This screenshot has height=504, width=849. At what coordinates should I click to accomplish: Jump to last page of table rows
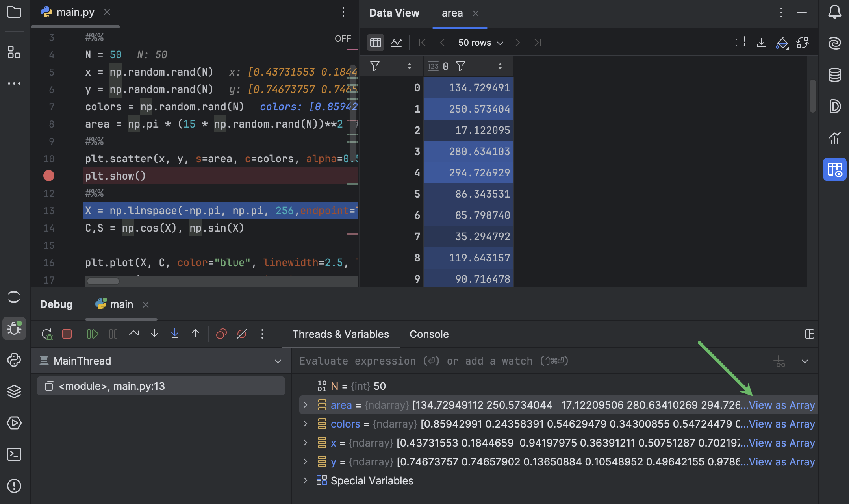[537, 43]
